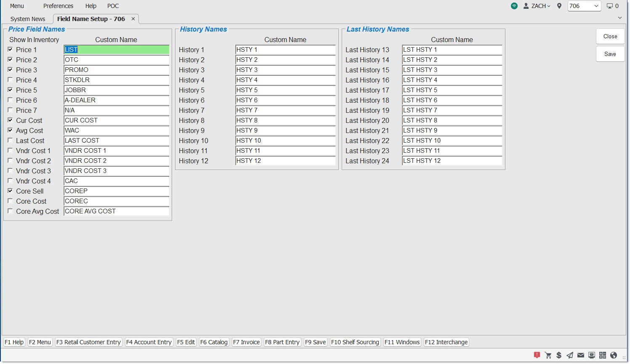Open the calculator icon in status bar

click(x=603, y=355)
